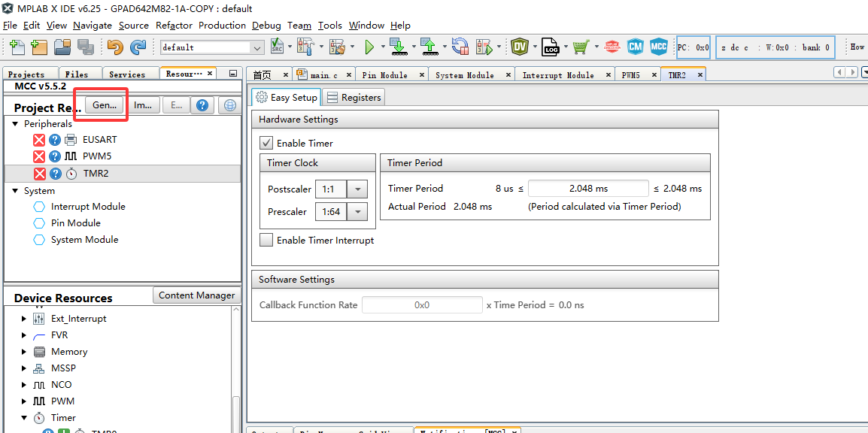The image size is (868, 433).
Task: Click the green Run Project arrow
Action: (x=369, y=47)
